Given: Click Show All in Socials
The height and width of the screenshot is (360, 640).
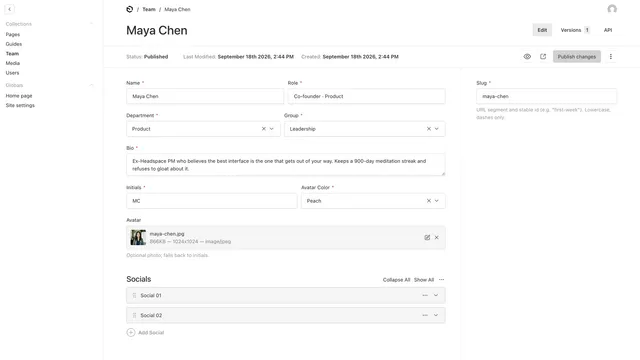Looking at the screenshot, I should (424, 280).
